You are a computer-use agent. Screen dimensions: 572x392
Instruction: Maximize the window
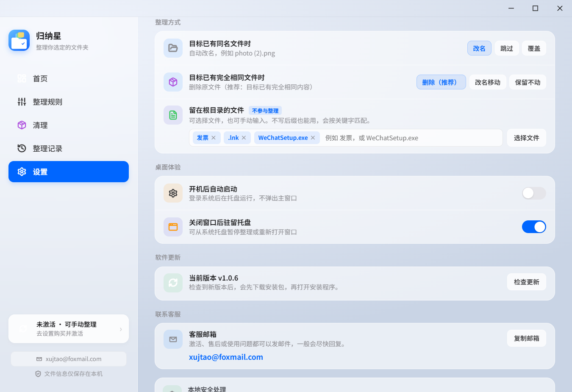pyautogui.click(x=535, y=8)
